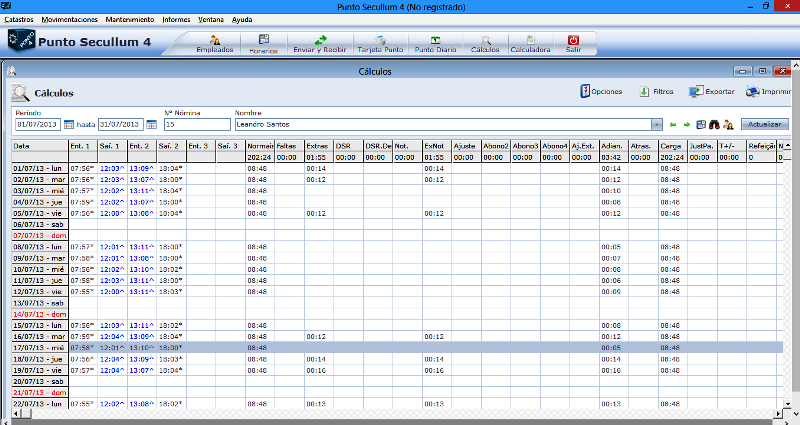The height and width of the screenshot is (425, 800).
Task: Open the Mantenimiento menu
Action: click(x=130, y=19)
